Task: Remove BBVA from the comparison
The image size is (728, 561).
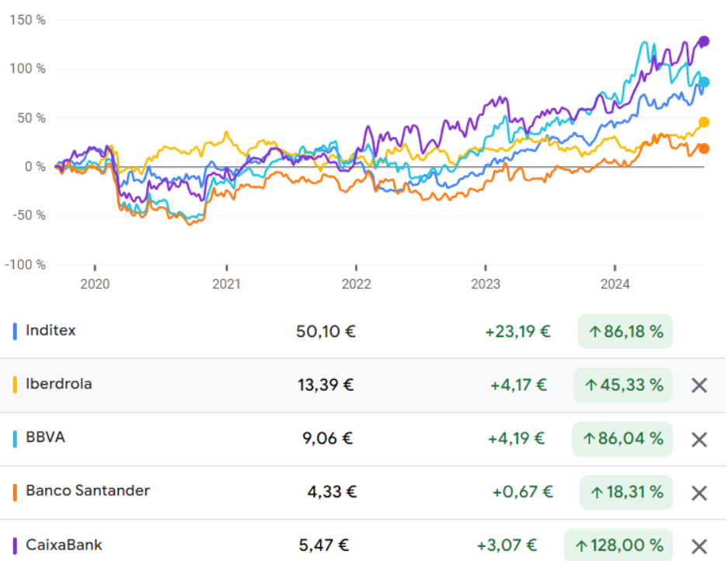Action: 699,439
